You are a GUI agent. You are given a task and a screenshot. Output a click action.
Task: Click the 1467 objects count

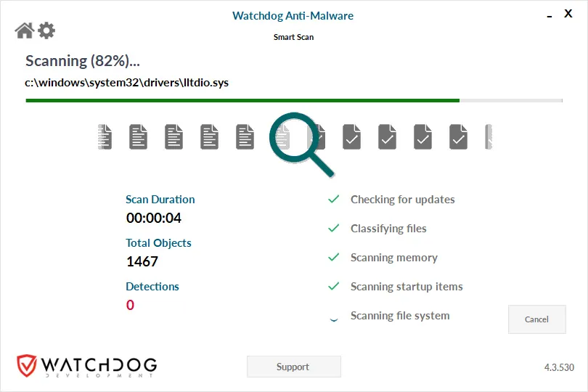pyautogui.click(x=142, y=261)
